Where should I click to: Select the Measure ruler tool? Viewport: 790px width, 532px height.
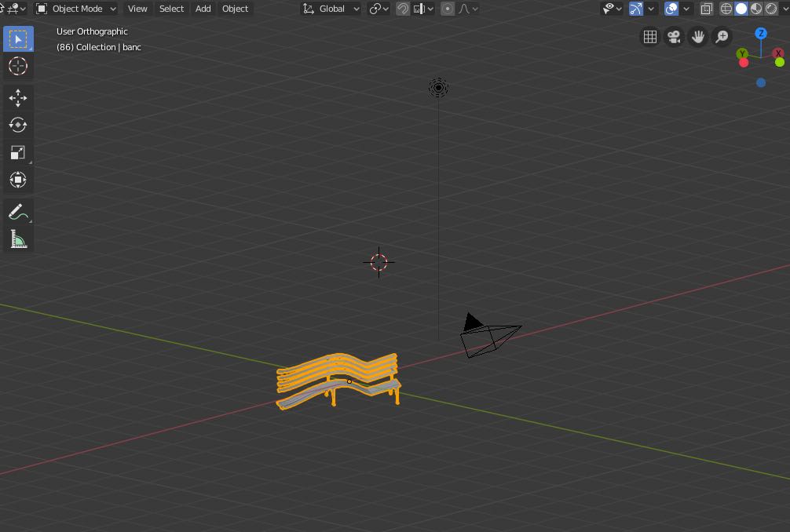tap(17, 239)
